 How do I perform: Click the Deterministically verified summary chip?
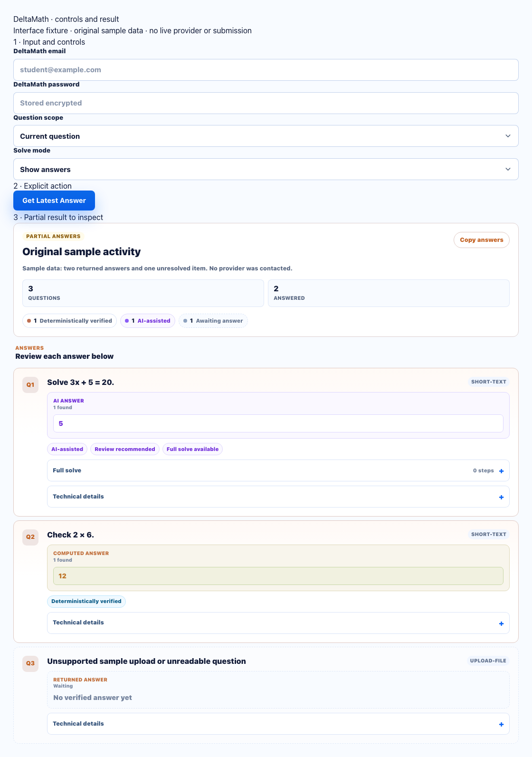[x=69, y=321]
